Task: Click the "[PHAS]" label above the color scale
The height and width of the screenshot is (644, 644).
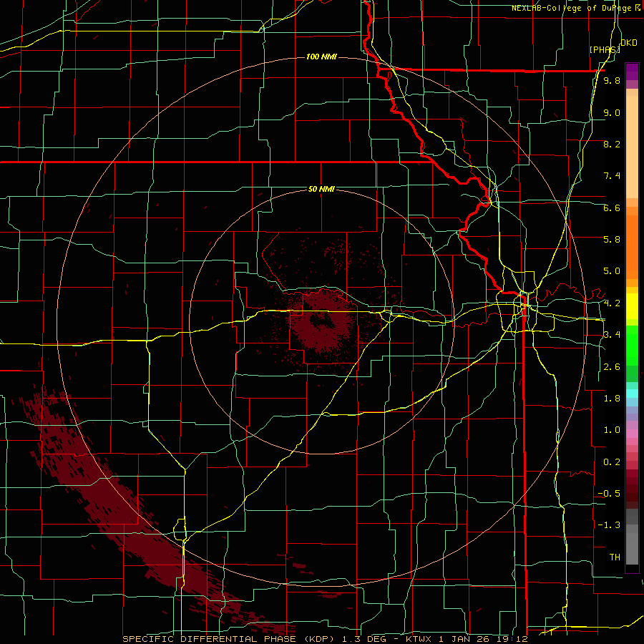Action: [605, 49]
